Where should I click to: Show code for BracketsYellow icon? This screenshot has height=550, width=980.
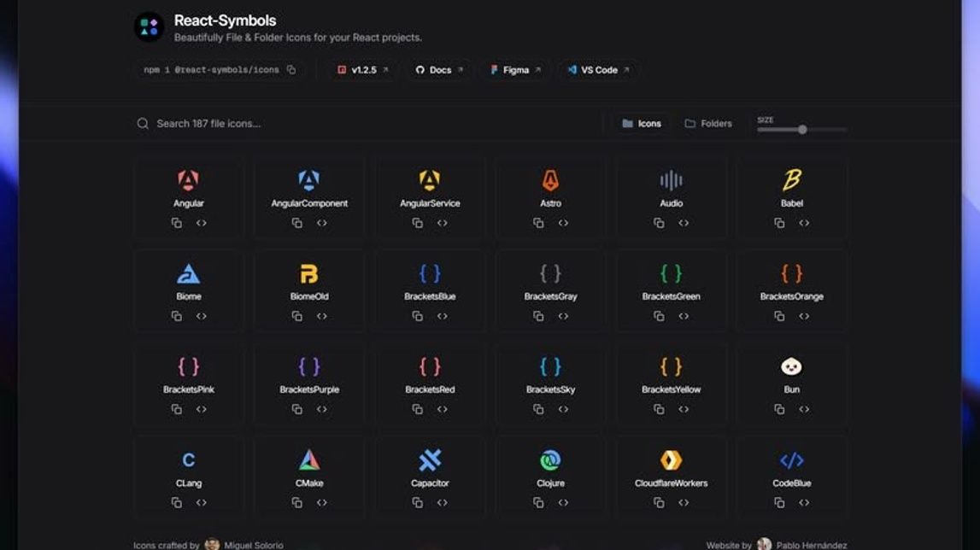[x=684, y=409]
